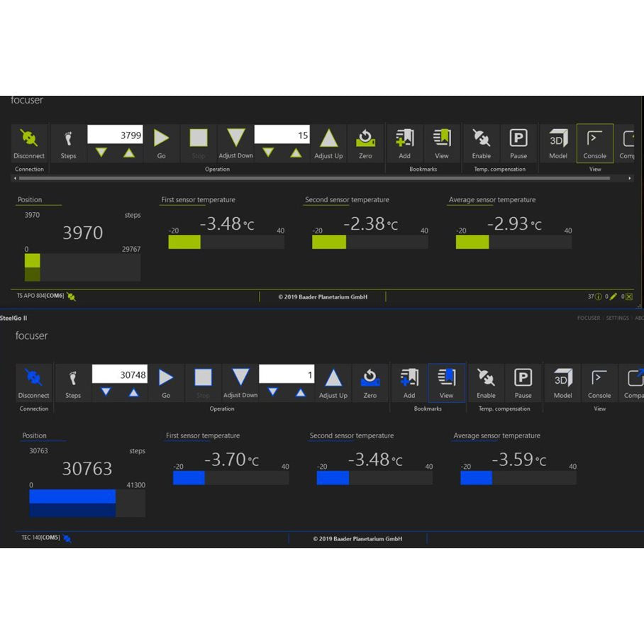Open the SETTINGS tab in SteelGo II
644x644 pixels.
(x=617, y=318)
